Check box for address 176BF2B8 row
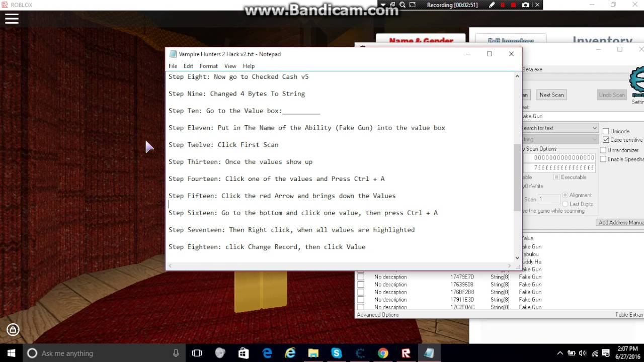The width and height of the screenshot is (644, 362). click(x=361, y=292)
